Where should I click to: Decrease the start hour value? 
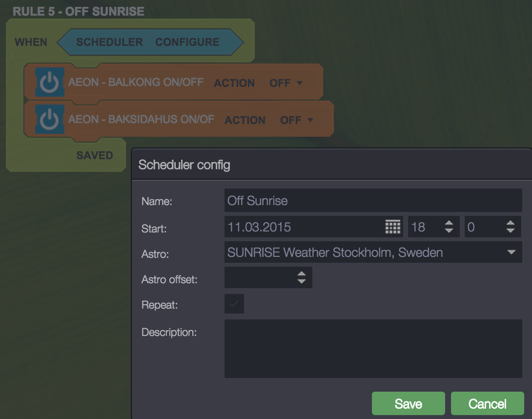coord(449,231)
